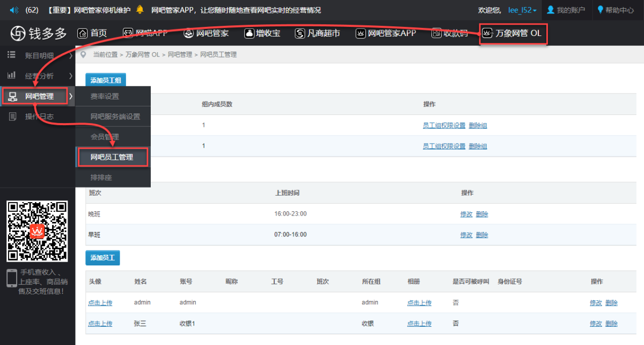Click the yellow notification bell icon

click(140, 10)
